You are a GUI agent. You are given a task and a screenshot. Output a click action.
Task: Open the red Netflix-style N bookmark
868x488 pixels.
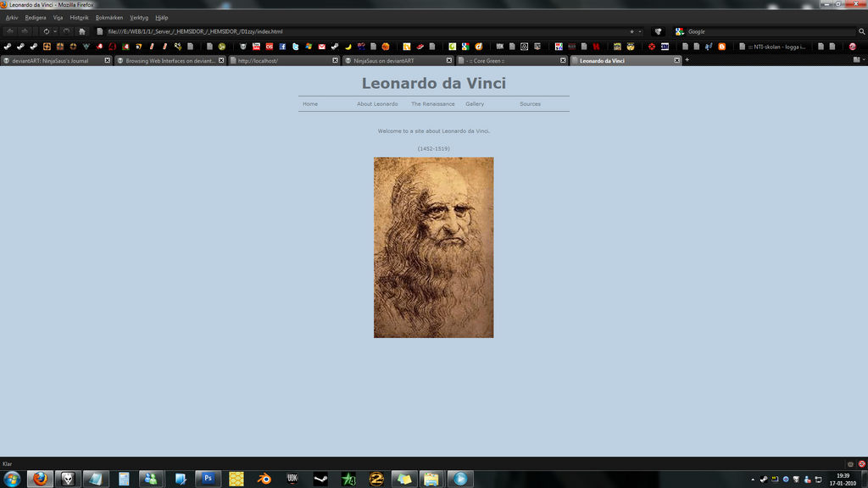click(x=596, y=47)
